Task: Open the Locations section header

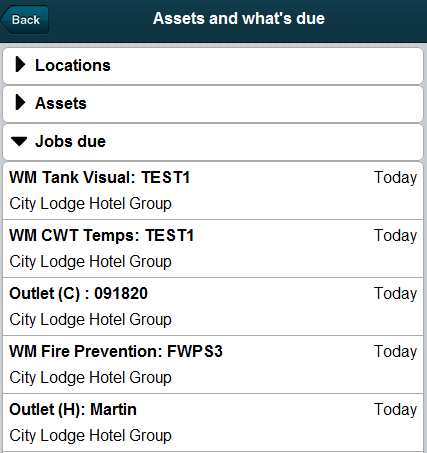Action: coord(213,66)
